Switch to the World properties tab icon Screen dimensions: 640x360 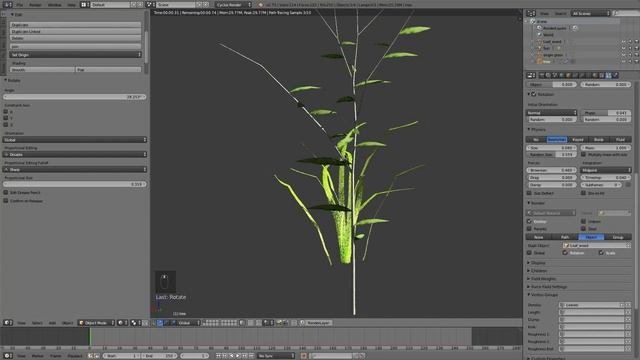[561, 75]
